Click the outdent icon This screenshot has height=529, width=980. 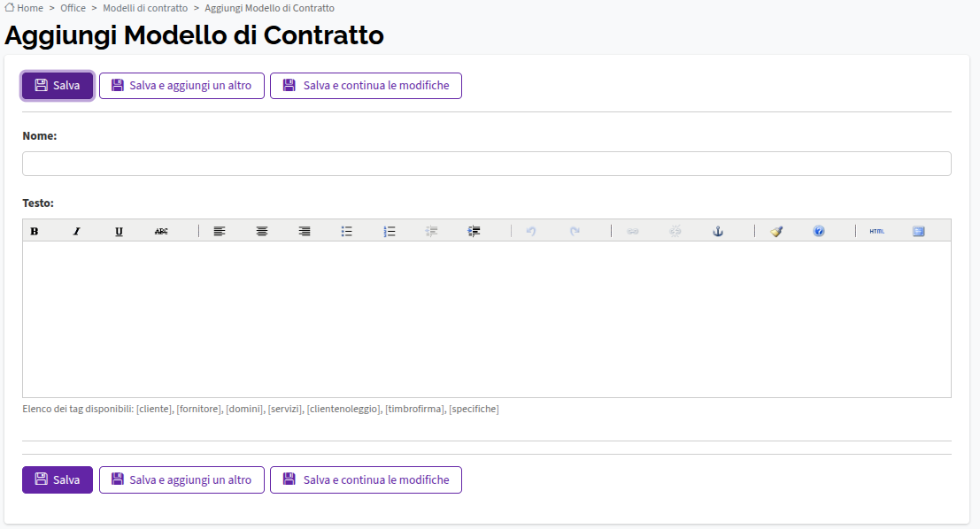pyautogui.click(x=431, y=231)
